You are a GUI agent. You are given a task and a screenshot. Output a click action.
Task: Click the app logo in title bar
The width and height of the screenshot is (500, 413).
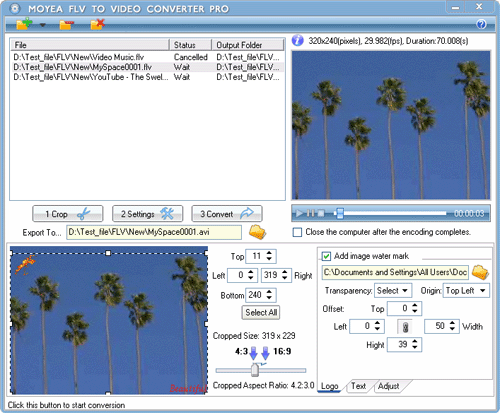coord(14,8)
